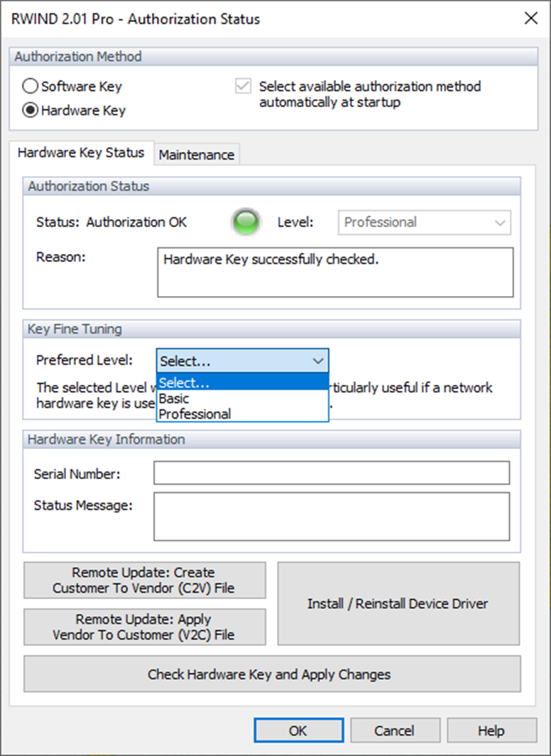The image size is (551, 756).
Task: Close the Authorization Status dialog
Action: click(530, 18)
